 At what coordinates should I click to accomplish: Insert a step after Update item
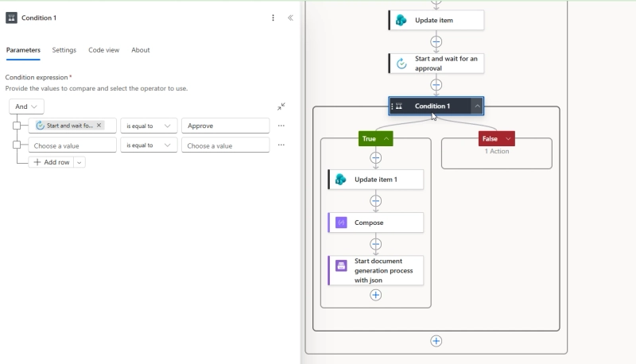point(436,42)
